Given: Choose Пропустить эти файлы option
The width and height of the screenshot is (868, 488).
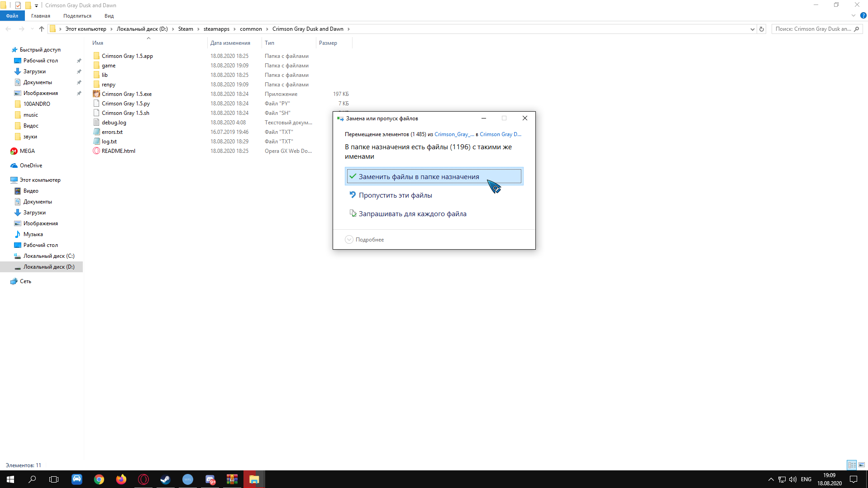Looking at the screenshot, I should (434, 195).
